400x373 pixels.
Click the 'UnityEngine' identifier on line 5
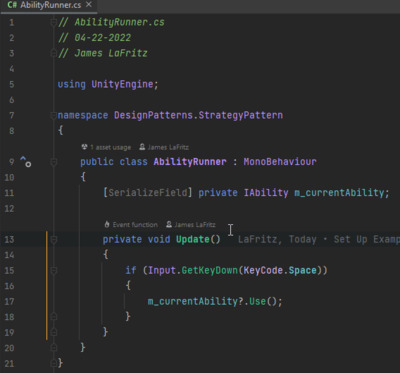coord(122,84)
